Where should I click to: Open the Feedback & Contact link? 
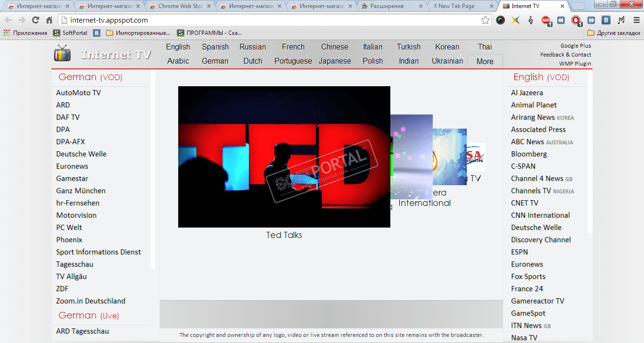[566, 55]
